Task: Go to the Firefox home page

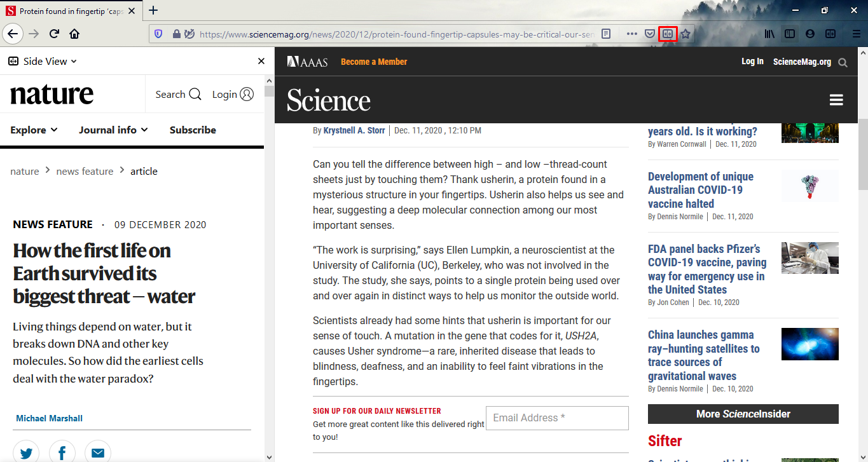Action: point(74,34)
